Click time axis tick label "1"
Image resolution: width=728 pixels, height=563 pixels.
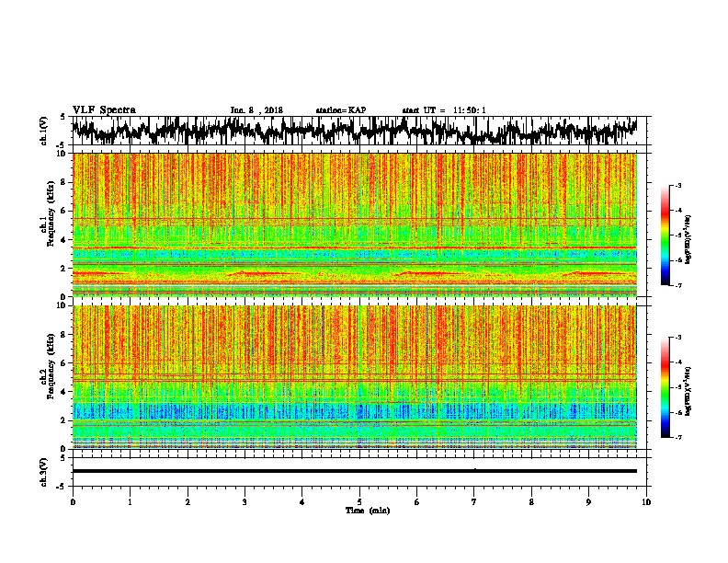[x=130, y=502]
